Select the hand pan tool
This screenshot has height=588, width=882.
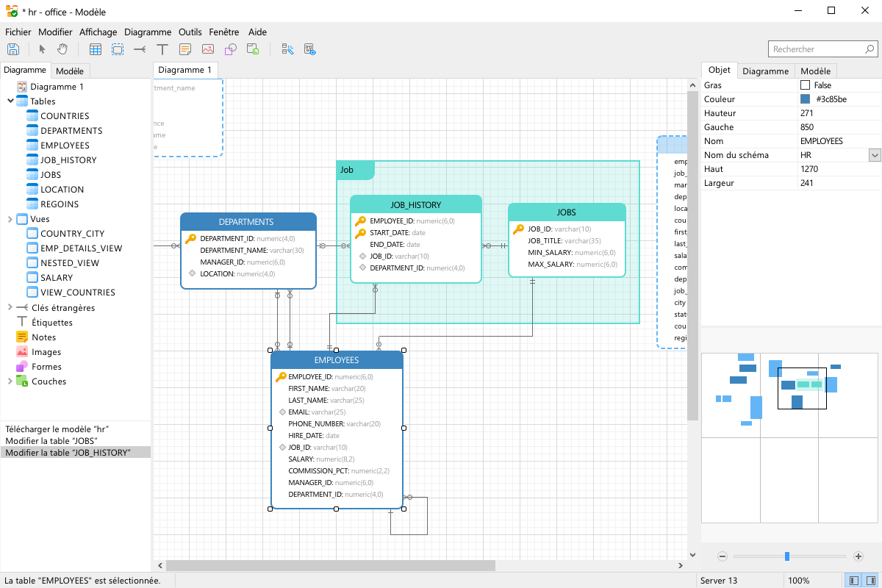point(62,49)
